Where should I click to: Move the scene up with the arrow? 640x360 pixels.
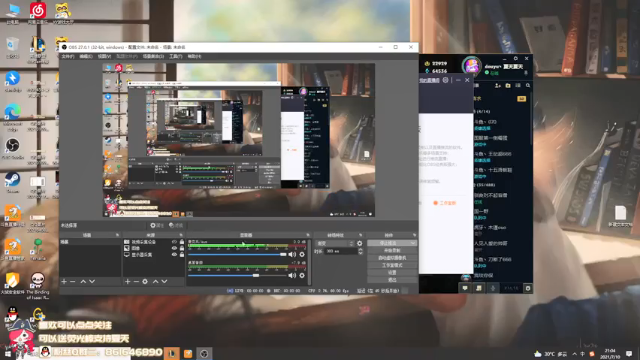click(83, 282)
